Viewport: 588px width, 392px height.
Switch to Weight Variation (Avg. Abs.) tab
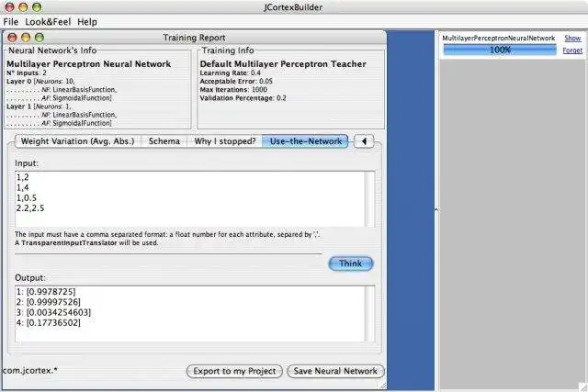(x=77, y=141)
